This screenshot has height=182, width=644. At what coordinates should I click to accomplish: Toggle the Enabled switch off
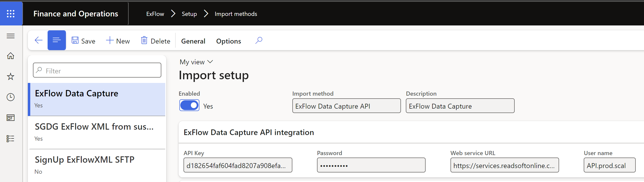[189, 105]
